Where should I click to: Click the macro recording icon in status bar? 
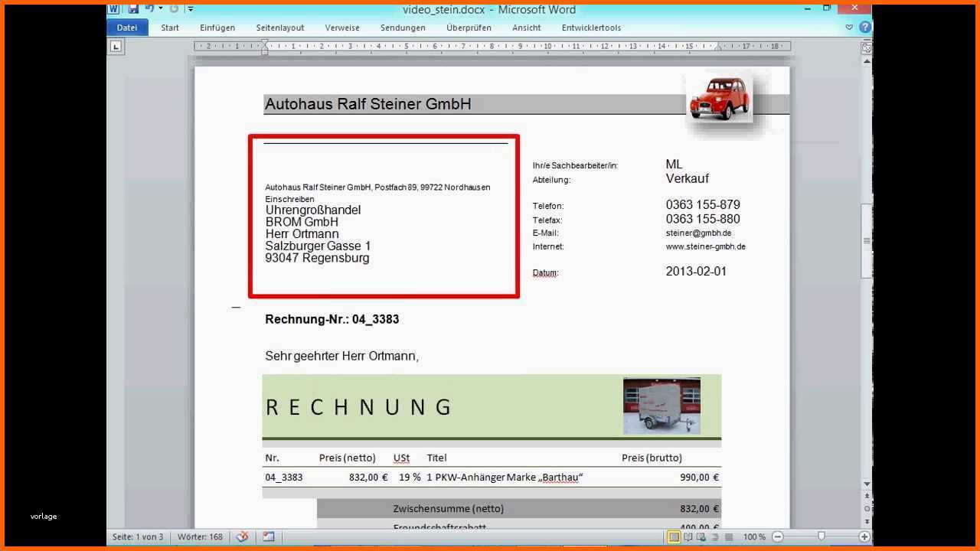coord(269,536)
